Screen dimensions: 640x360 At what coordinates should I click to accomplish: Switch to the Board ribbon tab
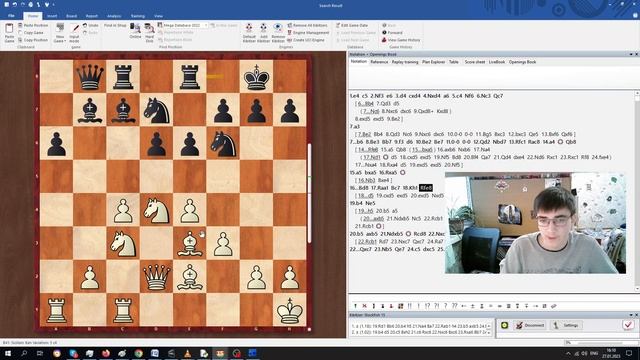point(71,16)
